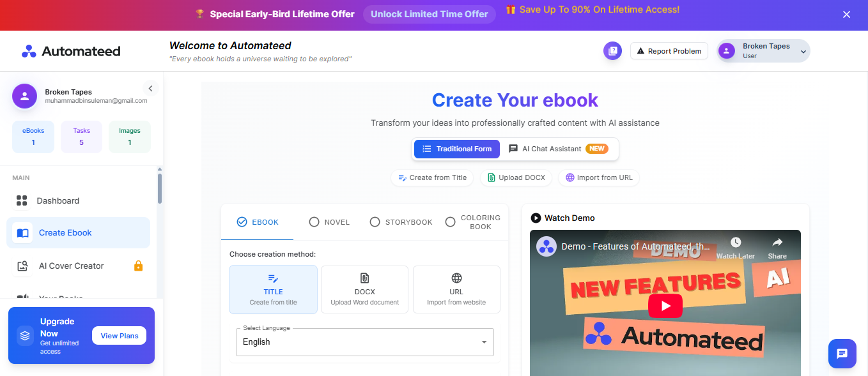Screen dimensions: 868x376
Task: Open Select Language dropdown
Action: pyautogui.click(x=364, y=342)
